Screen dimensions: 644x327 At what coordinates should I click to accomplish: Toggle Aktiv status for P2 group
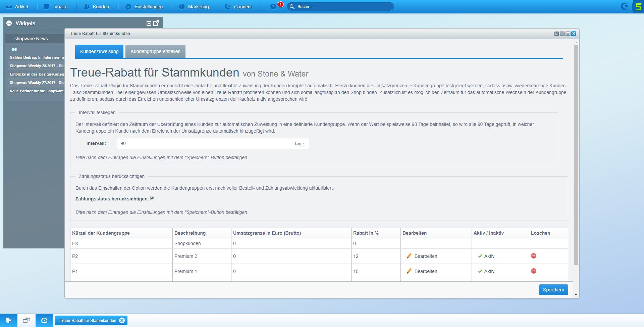tap(486, 256)
